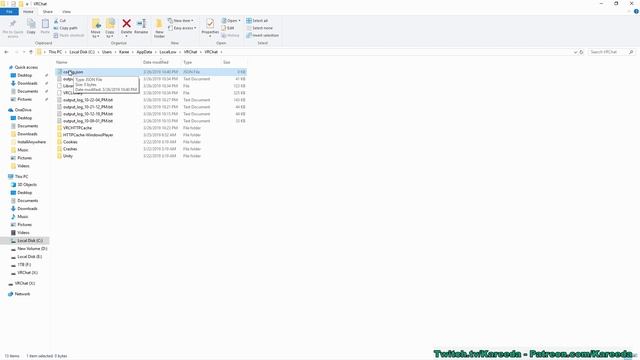Click the Back navigation arrow
Screen dimensions: 640x360
(6, 52)
